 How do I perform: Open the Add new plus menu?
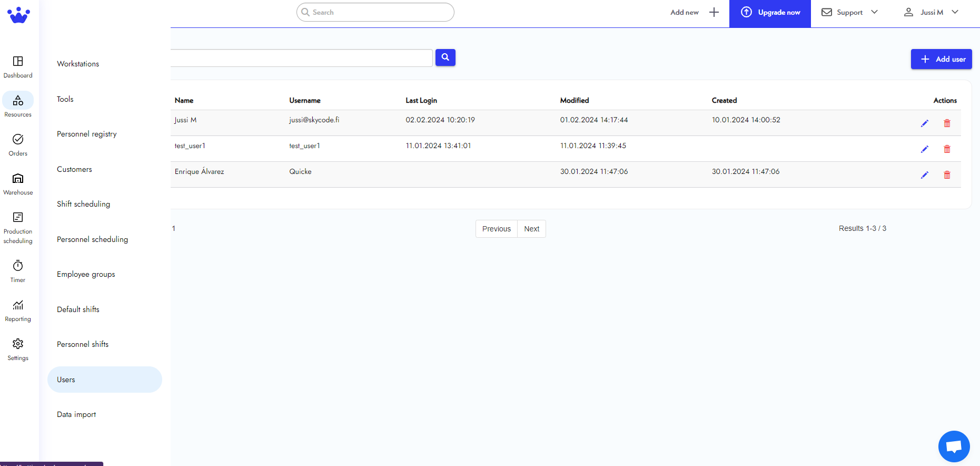[694, 13]
